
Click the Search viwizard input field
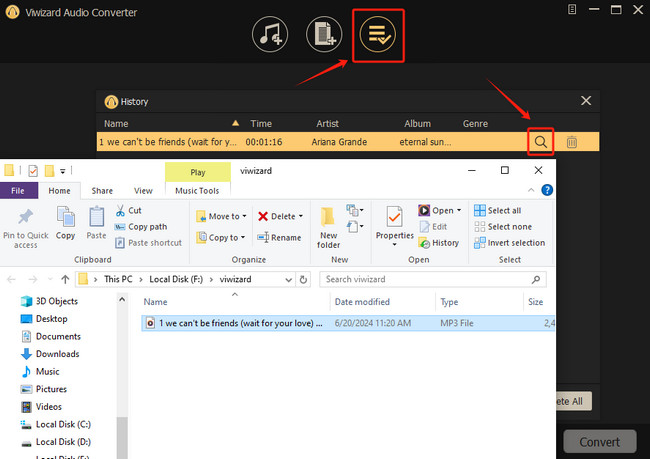432,279
